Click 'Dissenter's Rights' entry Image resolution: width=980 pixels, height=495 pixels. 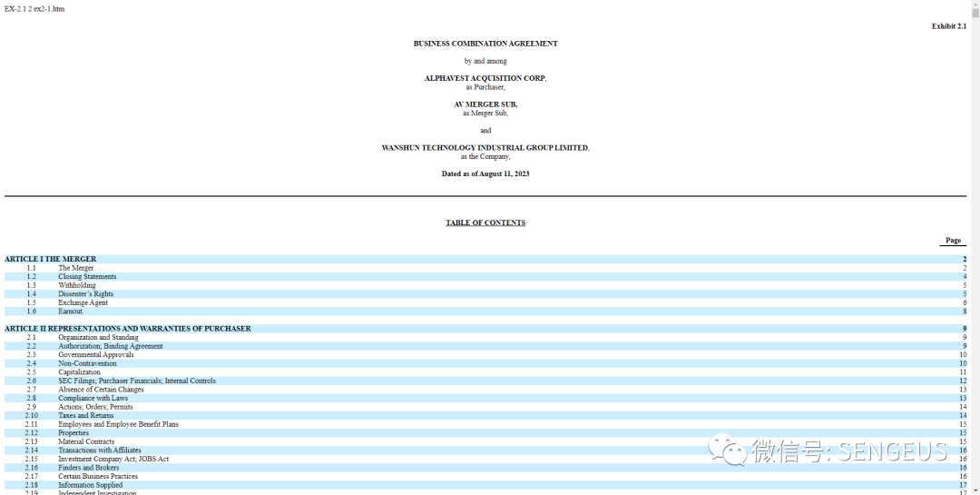click(x=85, y=294)
